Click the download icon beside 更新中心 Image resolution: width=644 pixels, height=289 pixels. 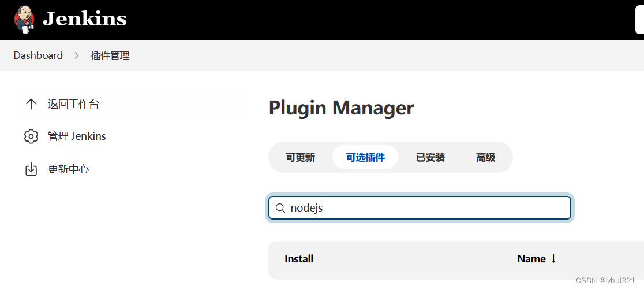(x=31, y=169)
